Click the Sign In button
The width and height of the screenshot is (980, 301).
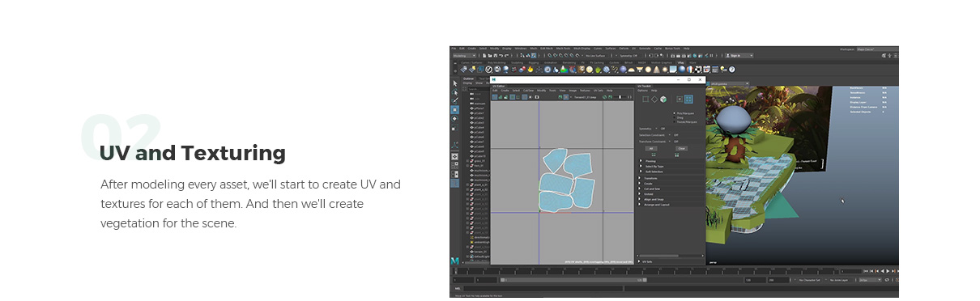737,55
